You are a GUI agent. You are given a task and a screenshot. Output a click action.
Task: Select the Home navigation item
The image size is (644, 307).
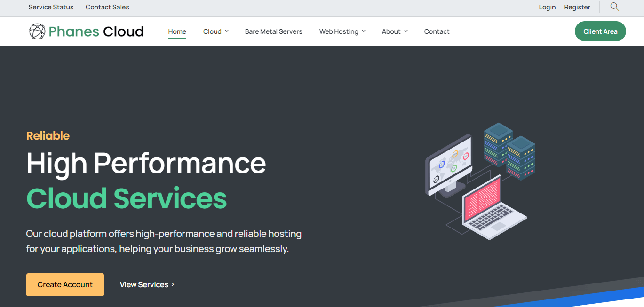pyautogui.click(x=177, y=31)
